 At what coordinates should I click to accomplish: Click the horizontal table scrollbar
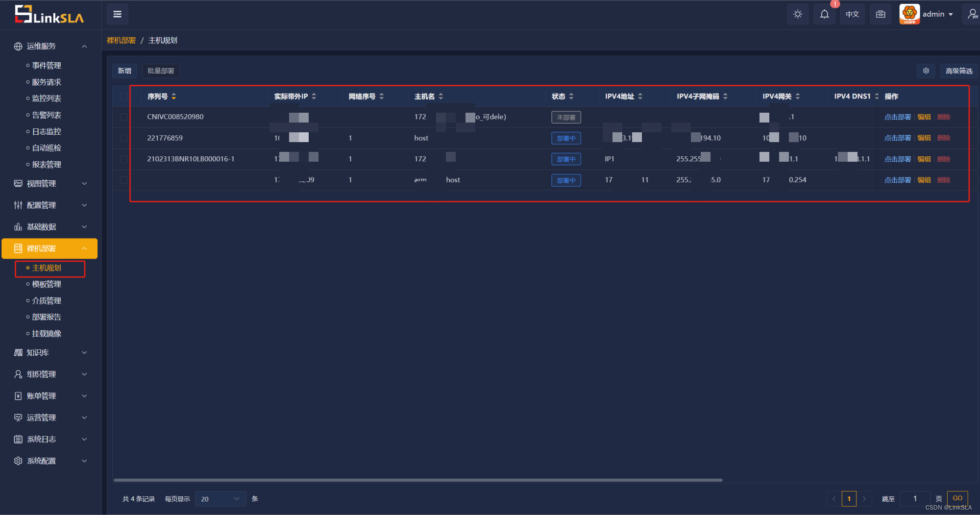[x=418, y=480]
